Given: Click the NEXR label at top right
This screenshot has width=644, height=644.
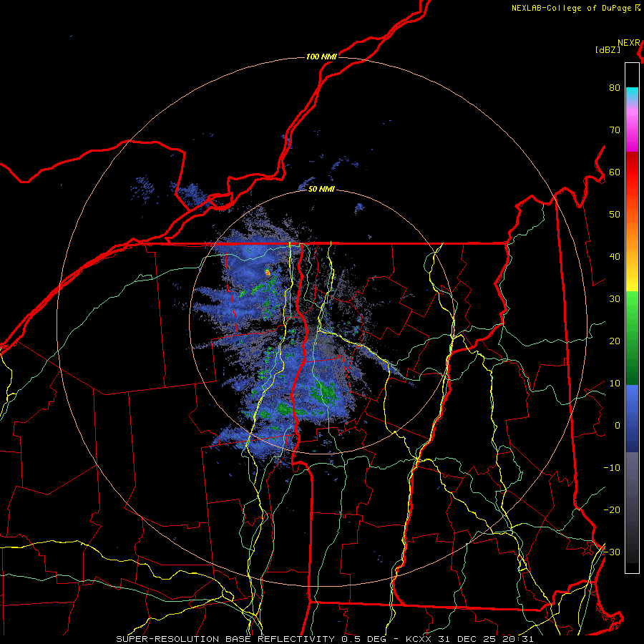Looking at the screenshot, I should 629,43.
